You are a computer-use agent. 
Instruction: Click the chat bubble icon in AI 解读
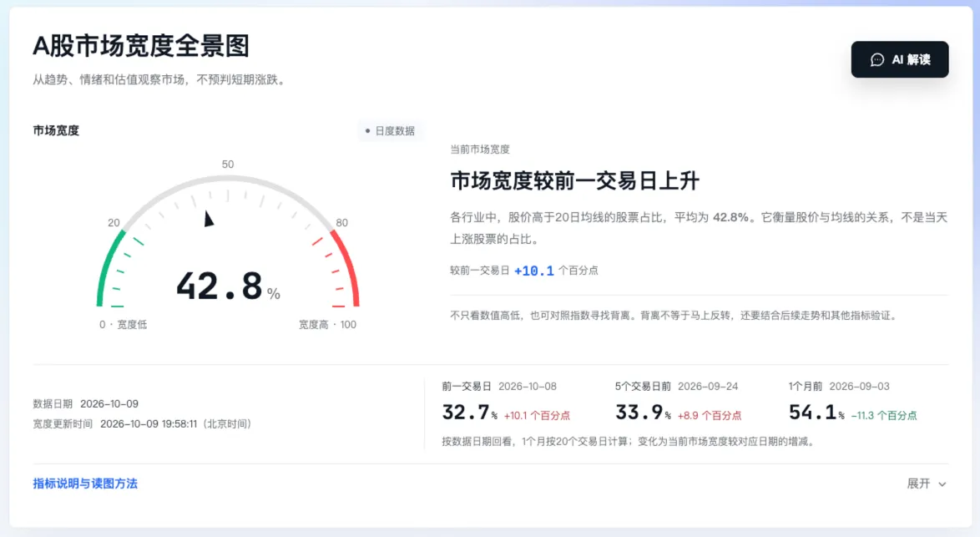click(x=876, y=60)
